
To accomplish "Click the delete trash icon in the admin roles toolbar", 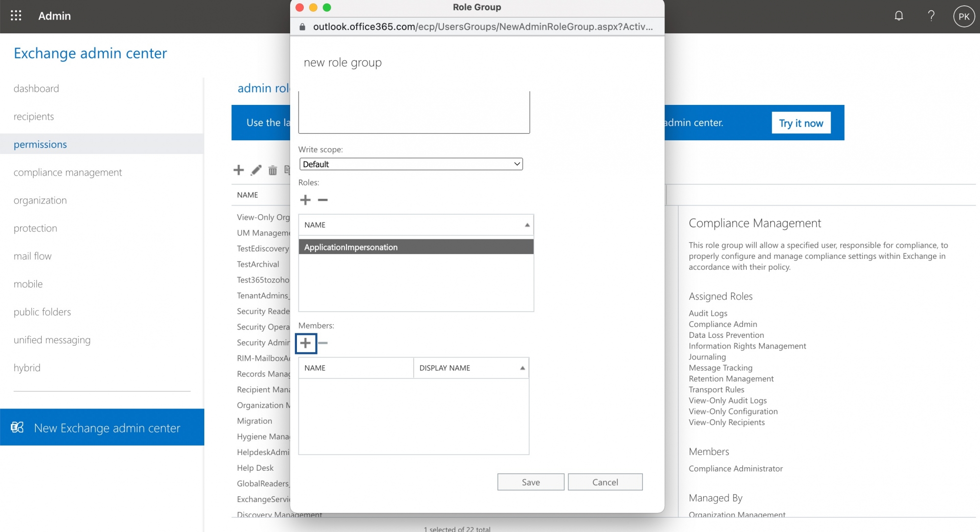I will click(272, 170).
